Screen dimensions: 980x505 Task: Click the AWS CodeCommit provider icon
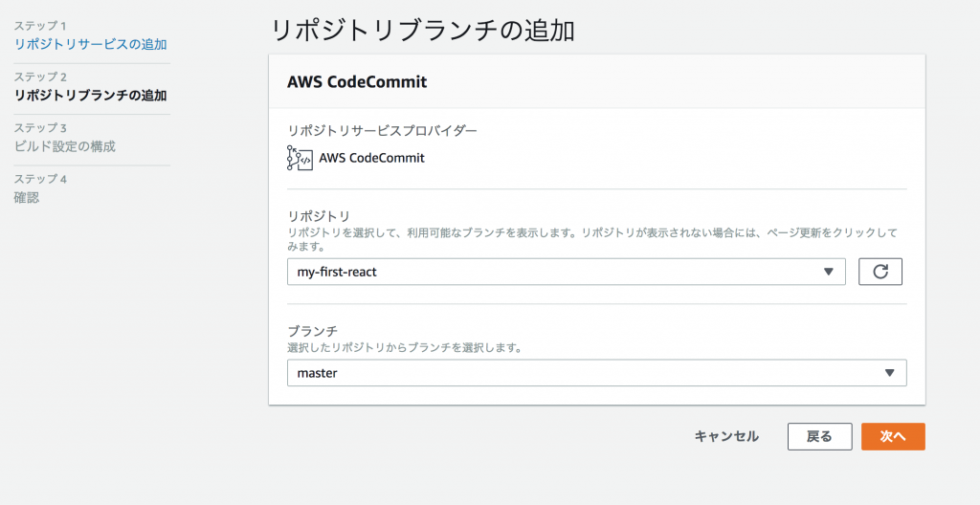pyautogui.click(x=300, y=158)
